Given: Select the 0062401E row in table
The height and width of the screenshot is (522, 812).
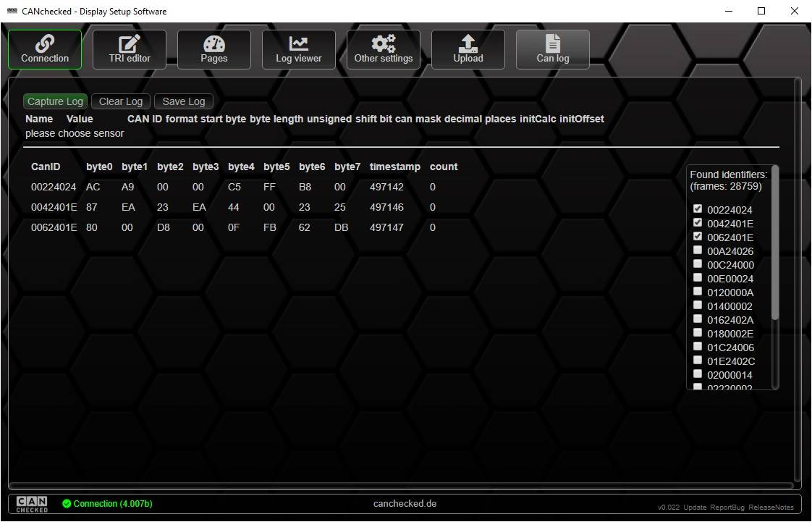Looking at the screenshot, I should (217, 227).
